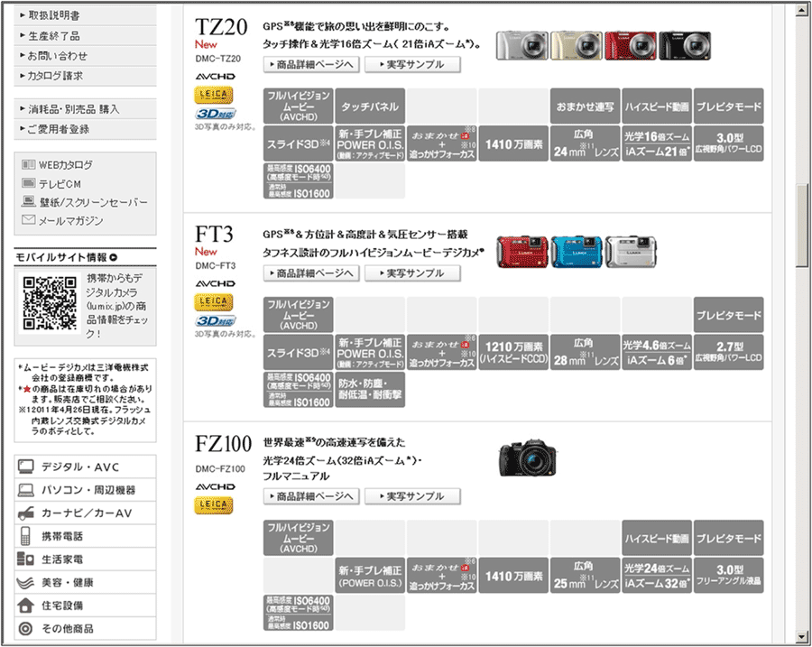Click the vertical scrollbar up arrow
Viewport: 812px width, 647px height.
pos(802,11)
